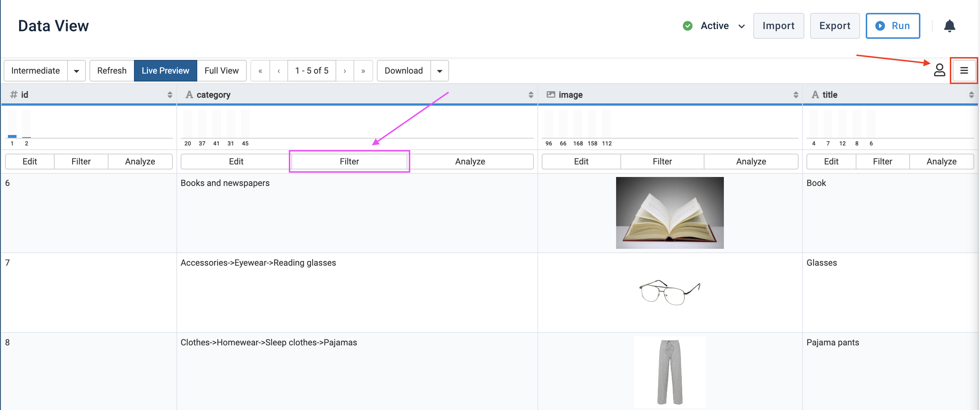Click the Active status green icon
980x410 pixels.
[x=686, y=25]
